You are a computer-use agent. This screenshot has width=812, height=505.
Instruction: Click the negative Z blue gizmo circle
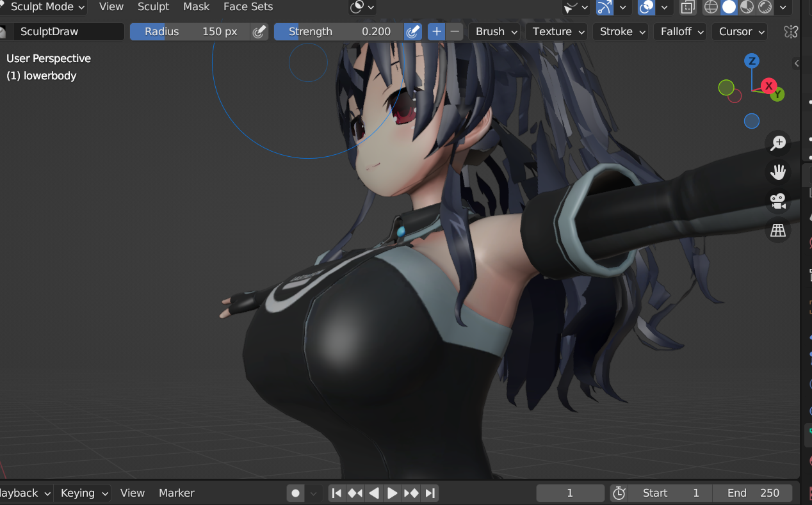pyautogui.click(x=752, y=121)
